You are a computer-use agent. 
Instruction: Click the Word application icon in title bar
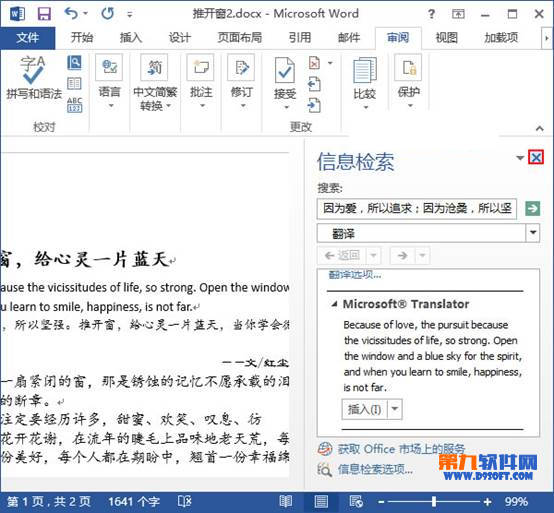pyautogui.click(x=17, y=14)
